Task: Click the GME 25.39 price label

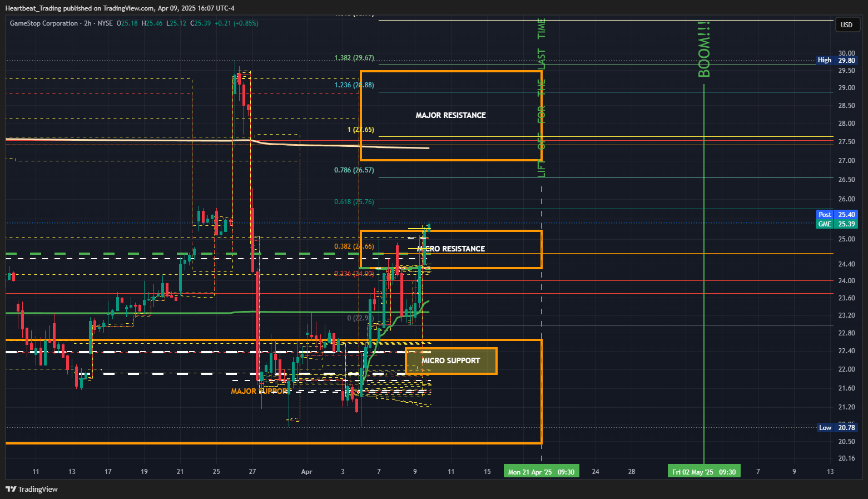Action: tap(837, 224)
